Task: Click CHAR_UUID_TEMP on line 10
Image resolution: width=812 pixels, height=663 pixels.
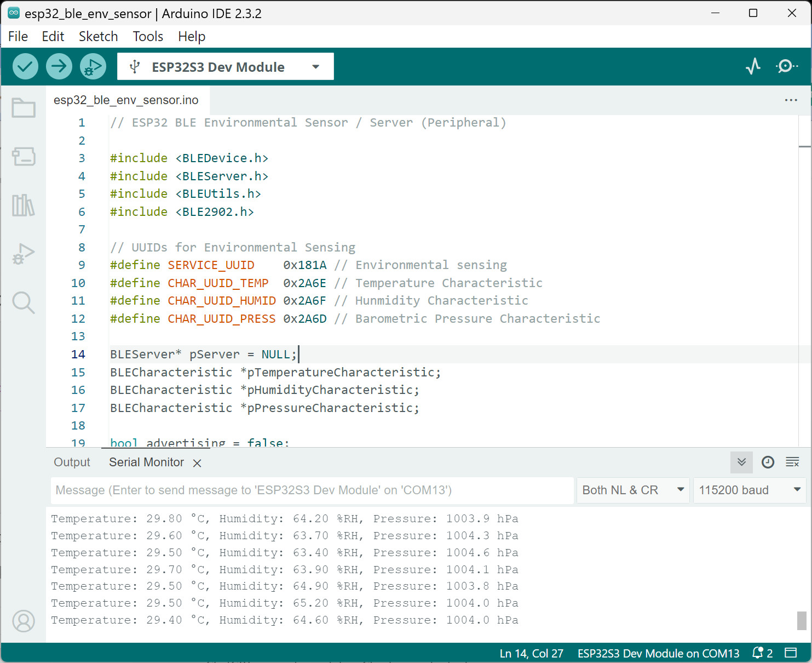Action: point(218,283)
